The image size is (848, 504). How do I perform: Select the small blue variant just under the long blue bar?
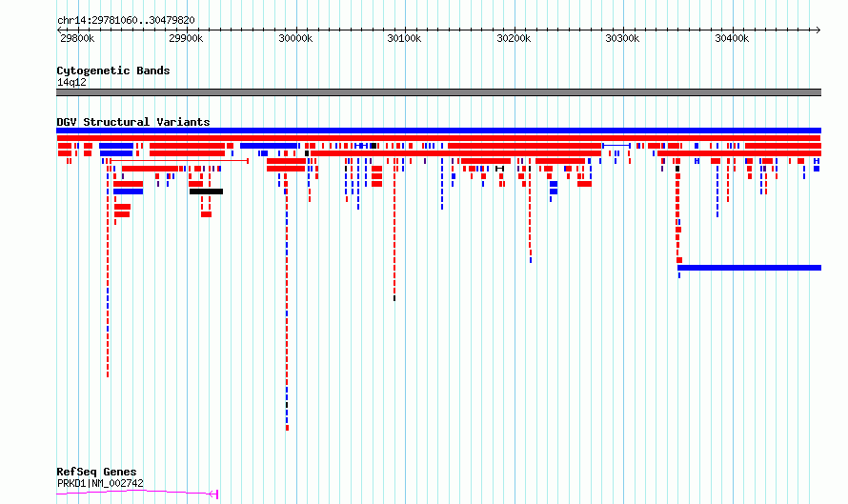click(679, 275)
